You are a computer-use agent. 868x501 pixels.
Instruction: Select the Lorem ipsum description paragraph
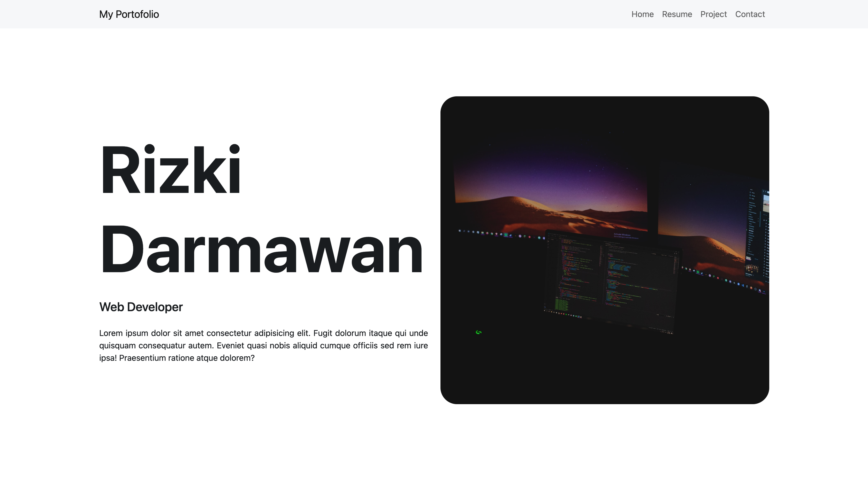point(263,345)
